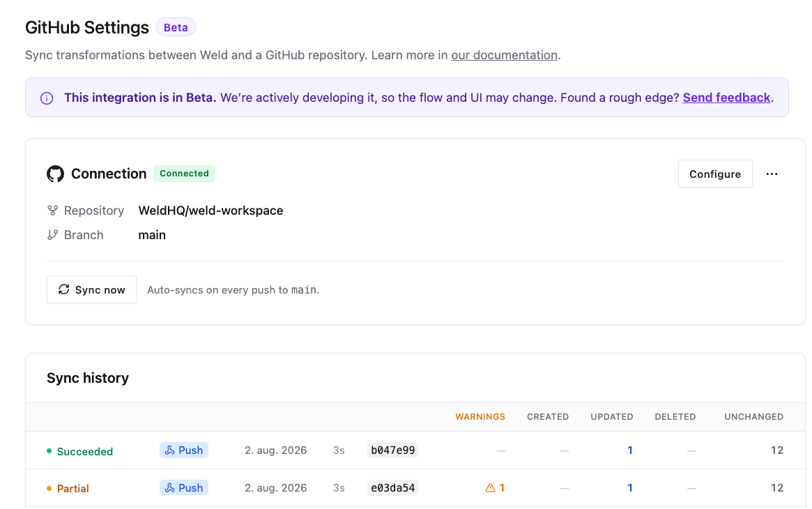
Task: Click the info icon in Beta banner
Action: coord(47,98)
